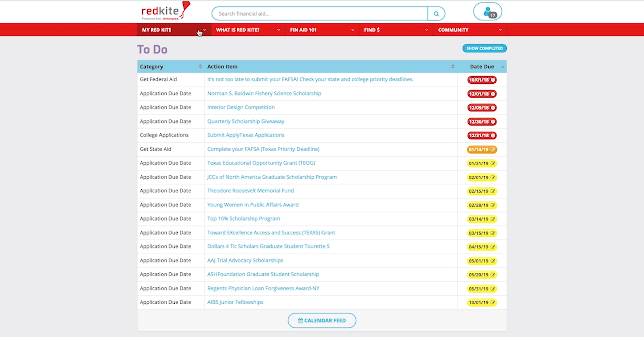Open Top 10% Scholarship Program link
This screenshot has width=644, height=337.
tap(244, 219)
